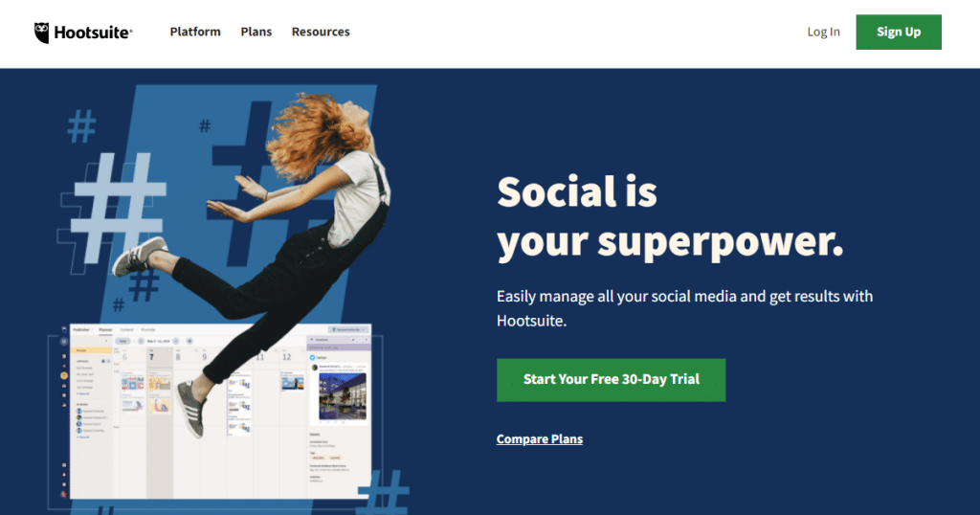Open the Plans menu item

256,32
